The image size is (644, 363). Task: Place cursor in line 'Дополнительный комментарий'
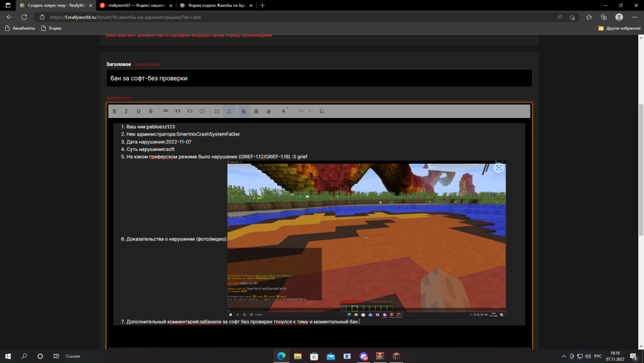(x=243, y=322)
